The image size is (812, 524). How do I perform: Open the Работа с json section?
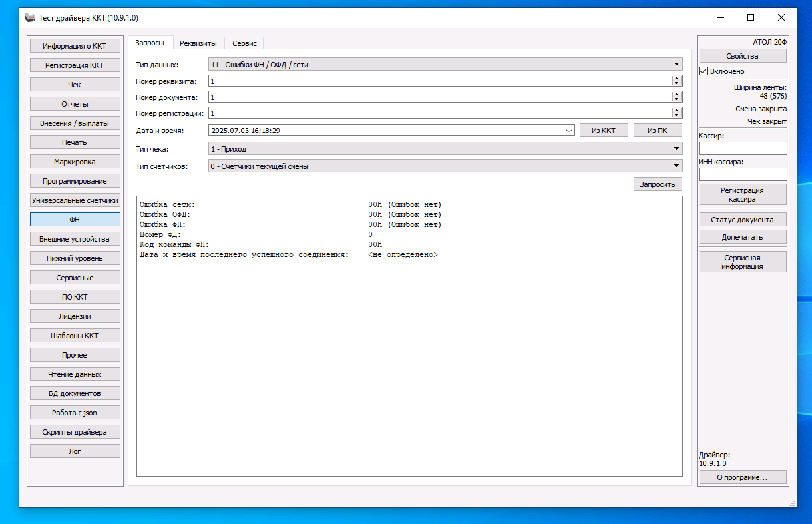75,413
